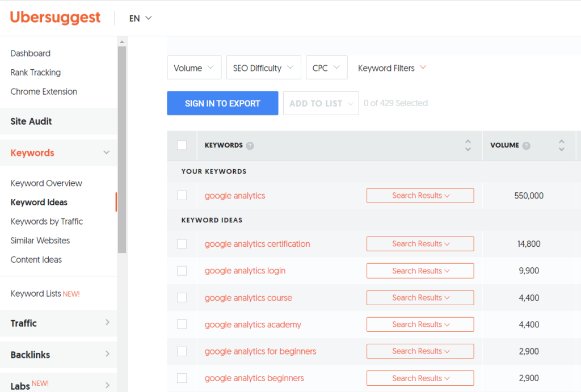
Task: Open the Chrome Extension page
Action: [x=44, y=91]
